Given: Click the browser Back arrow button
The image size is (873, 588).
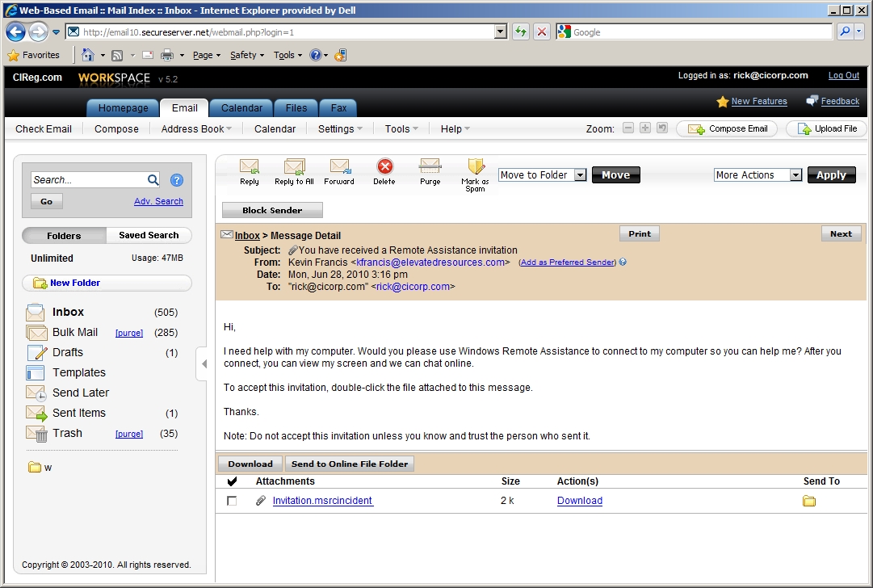Looking at the screenshot, I should coord(15,31).
